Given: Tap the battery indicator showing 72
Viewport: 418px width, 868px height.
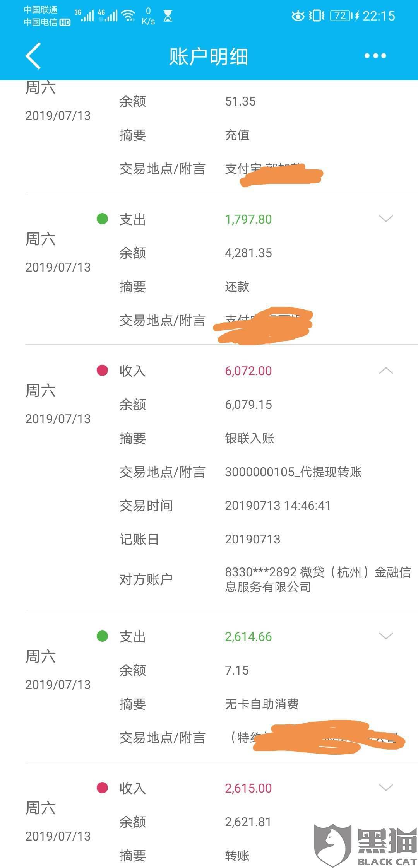Looking at the screenshot, I should [x=341, y=16].
